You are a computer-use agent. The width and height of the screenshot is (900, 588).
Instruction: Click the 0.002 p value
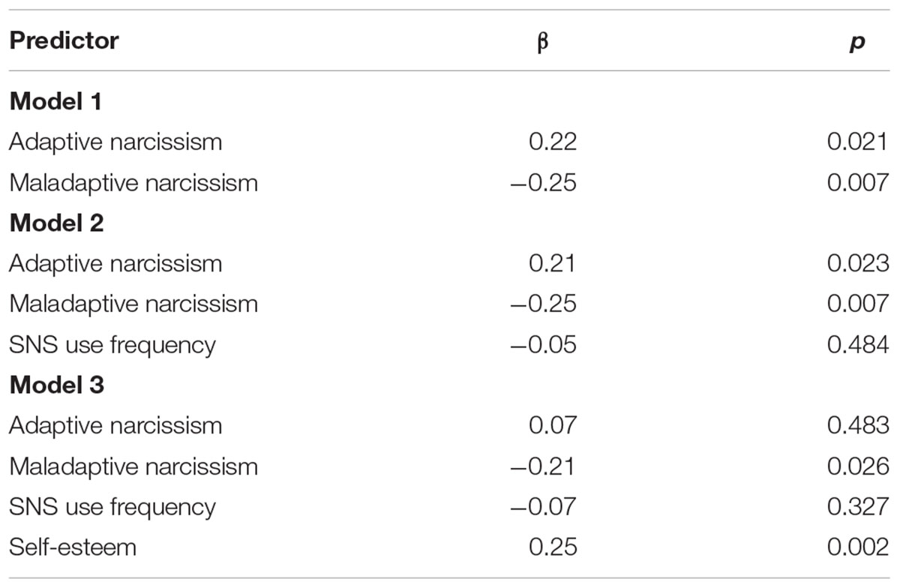(x=859, y=547)
